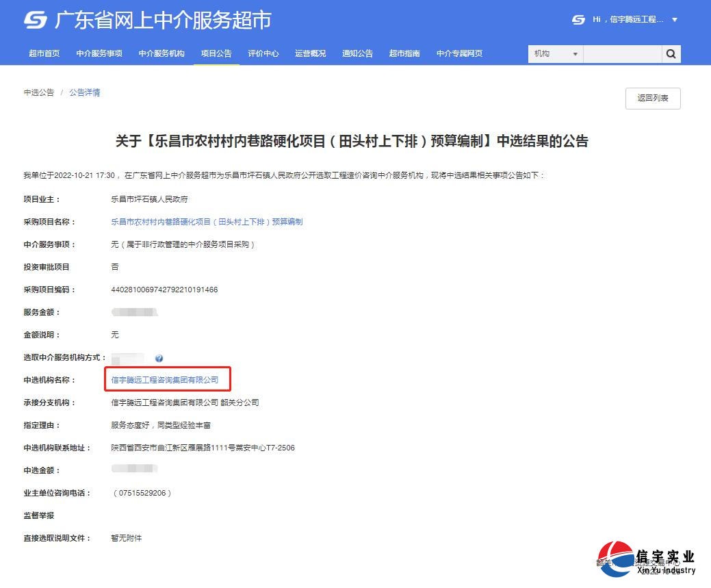Switch to the 项目公告 tab
Screen dimensions: 711x588
(x=216, y=53)
